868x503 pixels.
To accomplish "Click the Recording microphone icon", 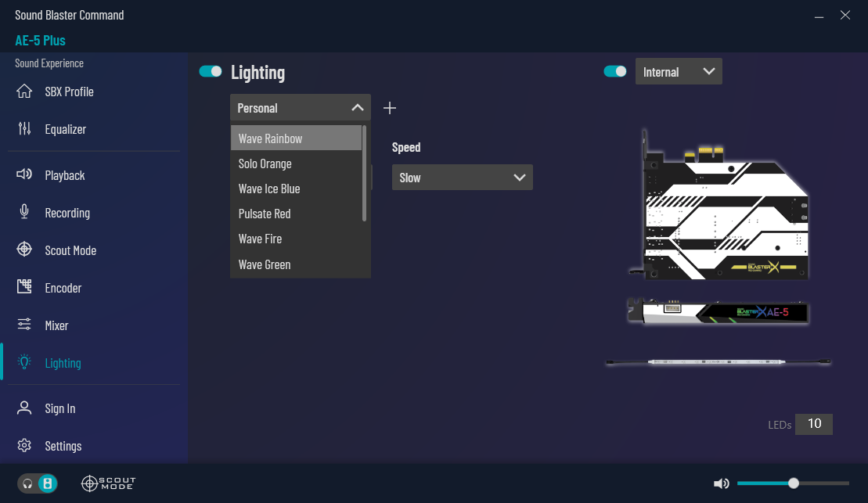I will [x=24, y=212].
